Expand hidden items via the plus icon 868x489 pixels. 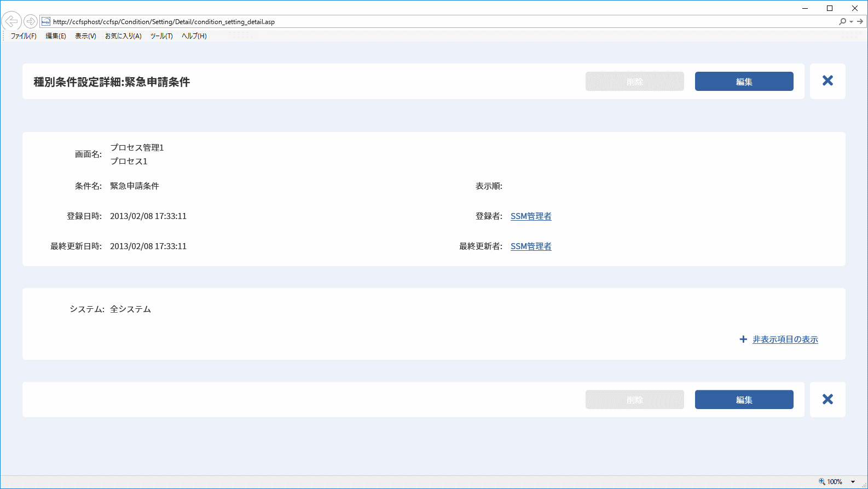coord(743,340)
